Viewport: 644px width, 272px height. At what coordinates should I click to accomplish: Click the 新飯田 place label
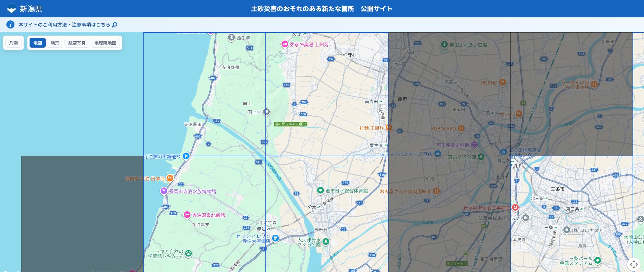tap(608, 42)
